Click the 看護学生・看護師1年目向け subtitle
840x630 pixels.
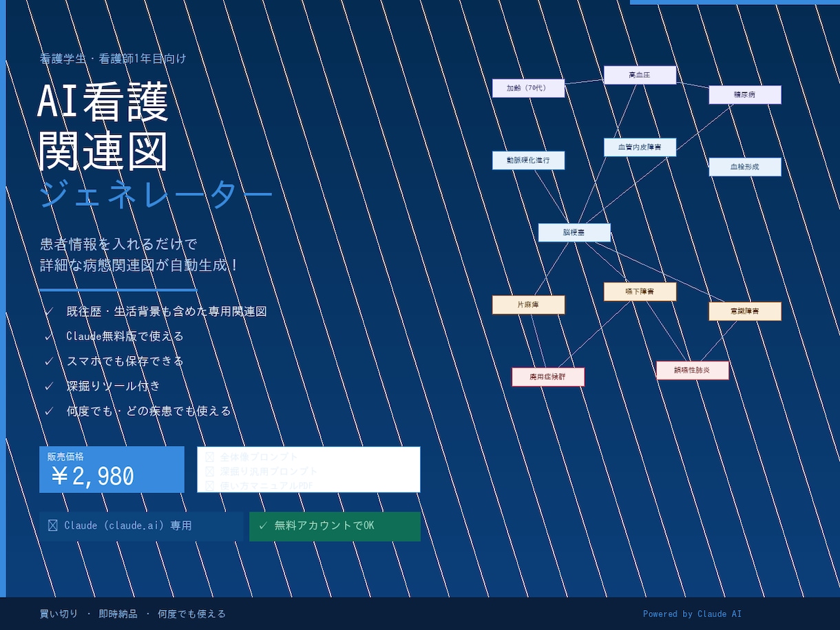[113, 59]
